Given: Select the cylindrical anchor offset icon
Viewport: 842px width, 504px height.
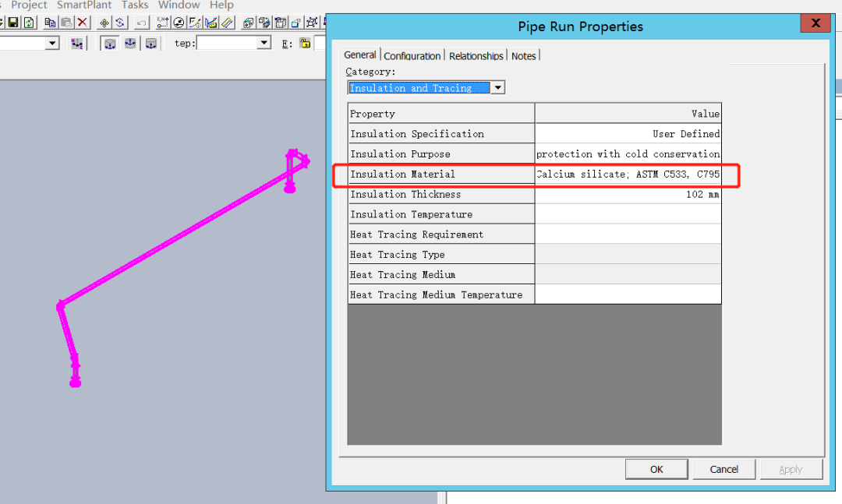Looking at the screenshot, I should point(151,44).
